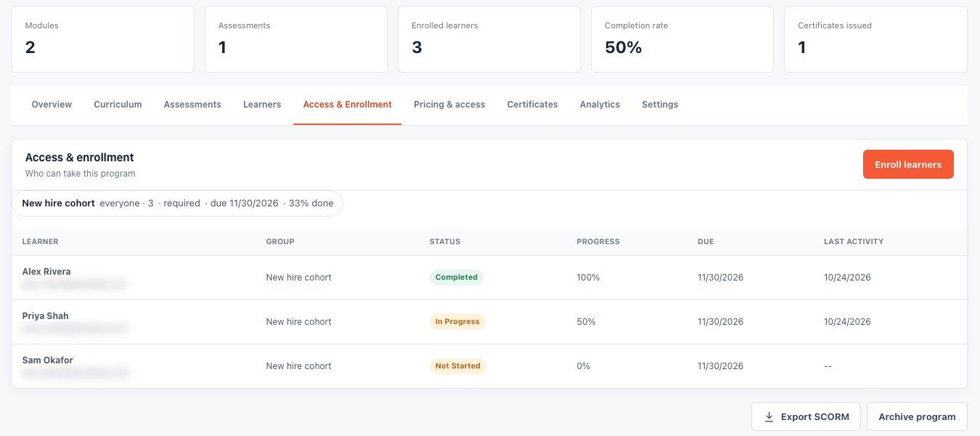Click the Certificates issued stat card
This screenshot has height=436, width=980.
click(875, 39)
